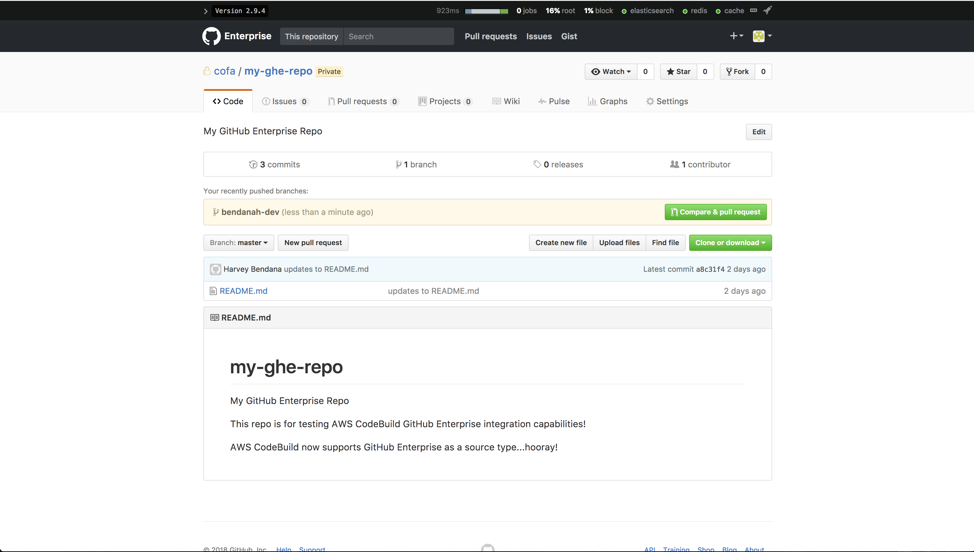The image size is (974, 552).
Task: Click inside the repository search field
Action: [x=398, y=36]
